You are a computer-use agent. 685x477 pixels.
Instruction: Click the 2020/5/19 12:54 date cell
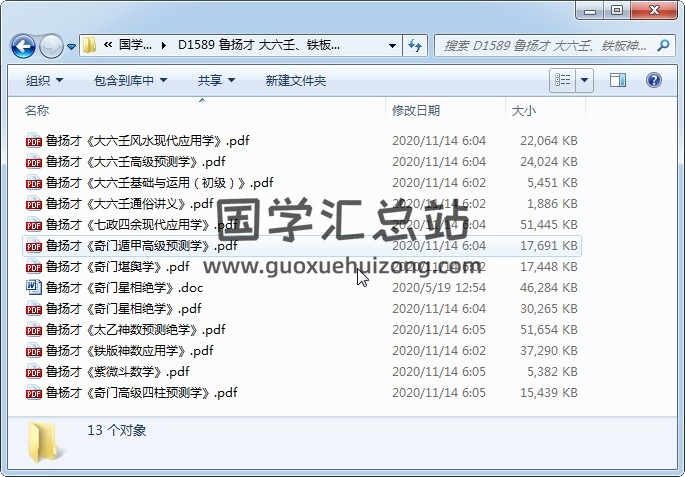(439, 287)
